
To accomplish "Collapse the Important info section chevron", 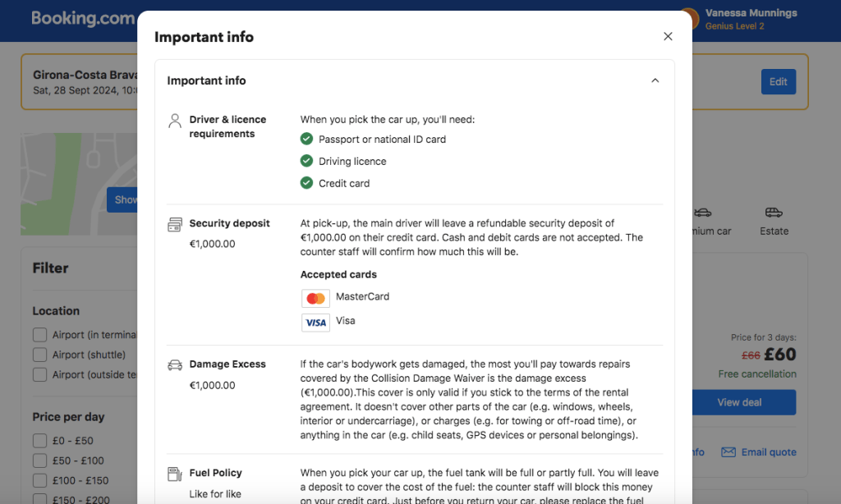I will (x=655, y=80).
